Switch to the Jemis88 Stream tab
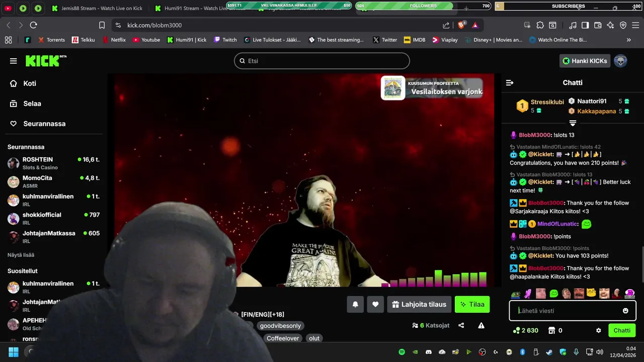This screenshot has height=362, width=644. 97,9
